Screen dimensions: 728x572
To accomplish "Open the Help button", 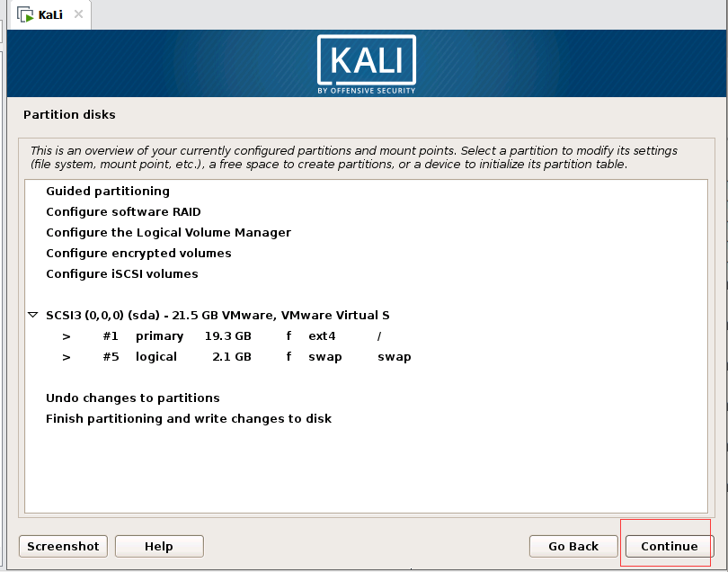I will 159,546.
